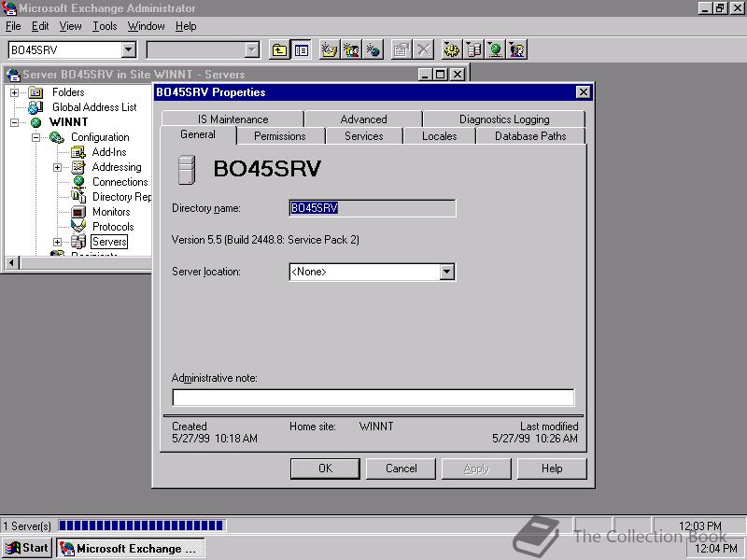This screenshot has width=747, height=560.
Task: Click the OK button
Action: click(325, 469)
